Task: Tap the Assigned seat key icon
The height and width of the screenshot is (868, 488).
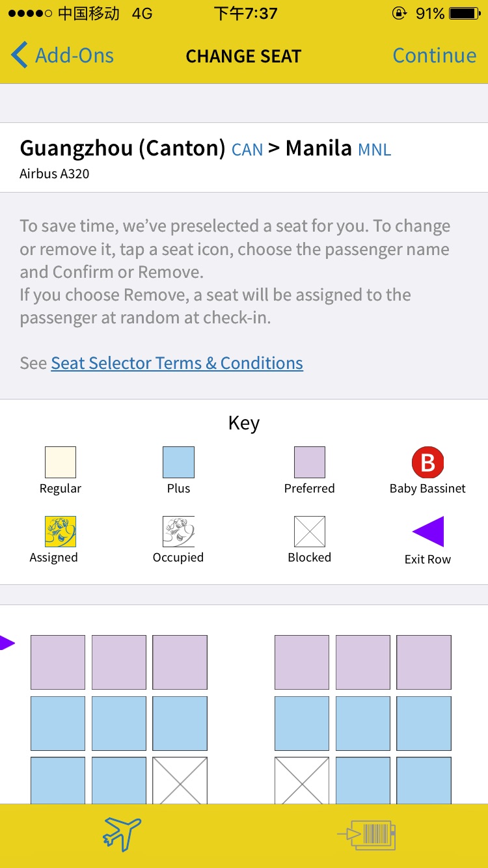Action: [x=61, y=532]
